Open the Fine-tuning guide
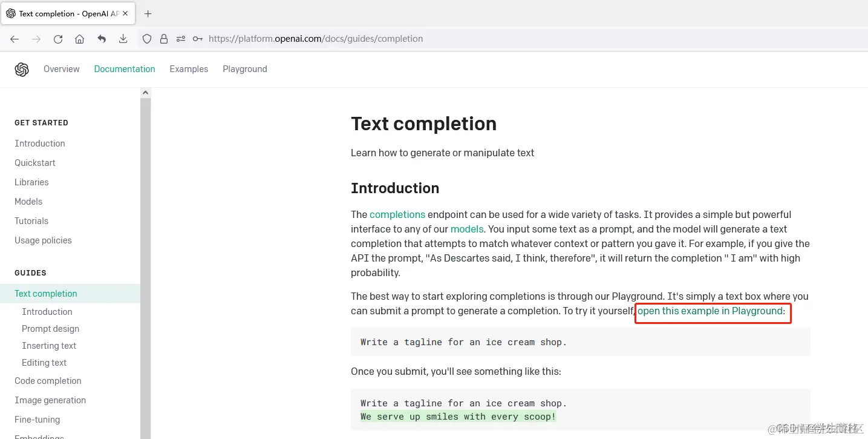Image resolution: width=868 pixels, height=439 pixels. point(38,420)
